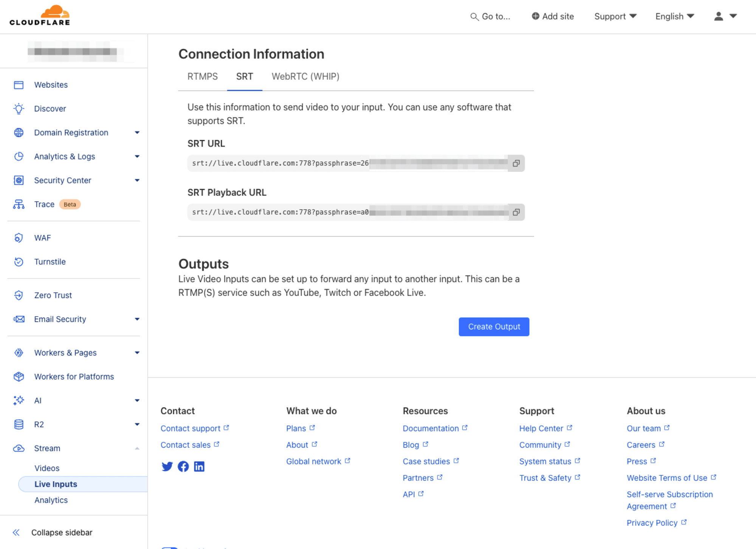Open the System status link

(550, 461)
